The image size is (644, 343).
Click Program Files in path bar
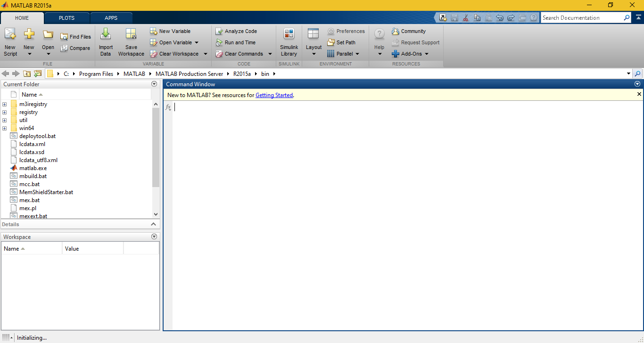coord(96,74)
